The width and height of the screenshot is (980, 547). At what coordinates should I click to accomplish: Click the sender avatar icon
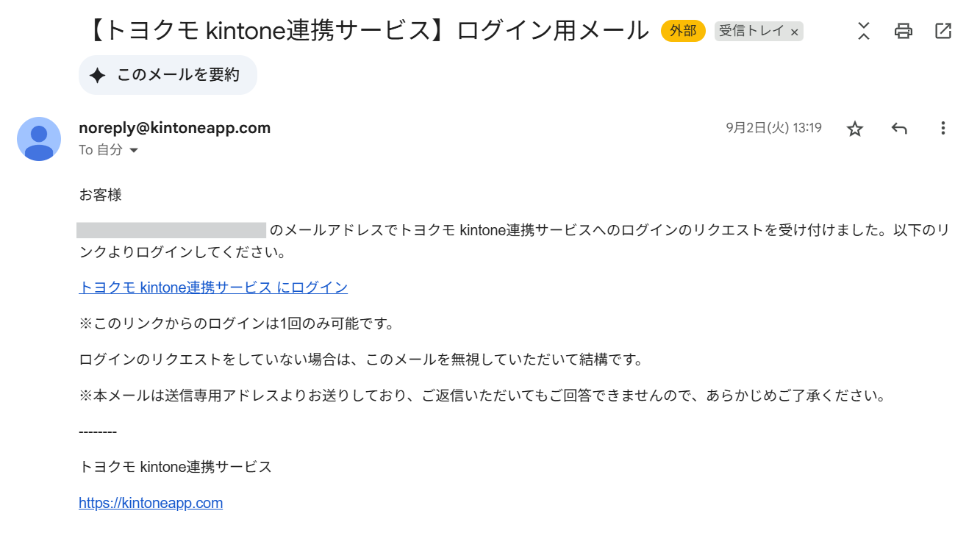pyautogui.click(x=39, y=138)
